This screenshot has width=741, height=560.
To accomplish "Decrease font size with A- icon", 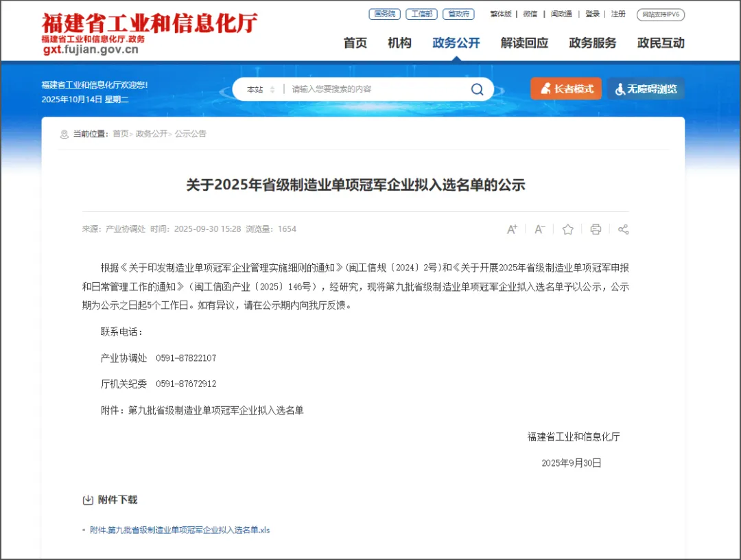I will pos(540,229).
